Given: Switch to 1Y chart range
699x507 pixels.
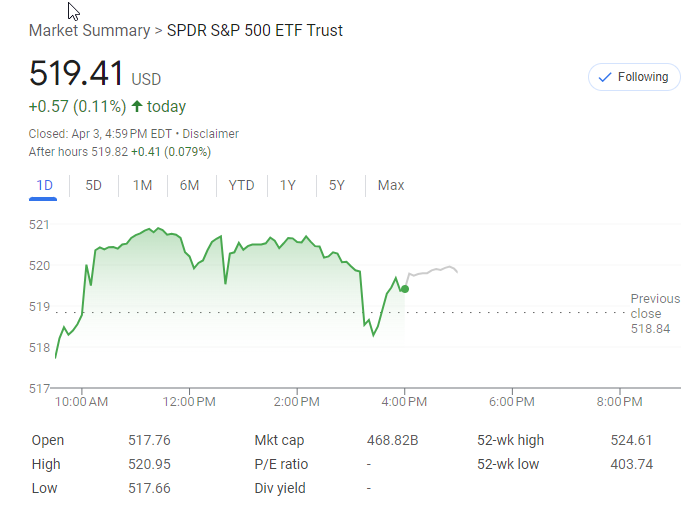Looking at the screenshot, I should pos(288,185).
